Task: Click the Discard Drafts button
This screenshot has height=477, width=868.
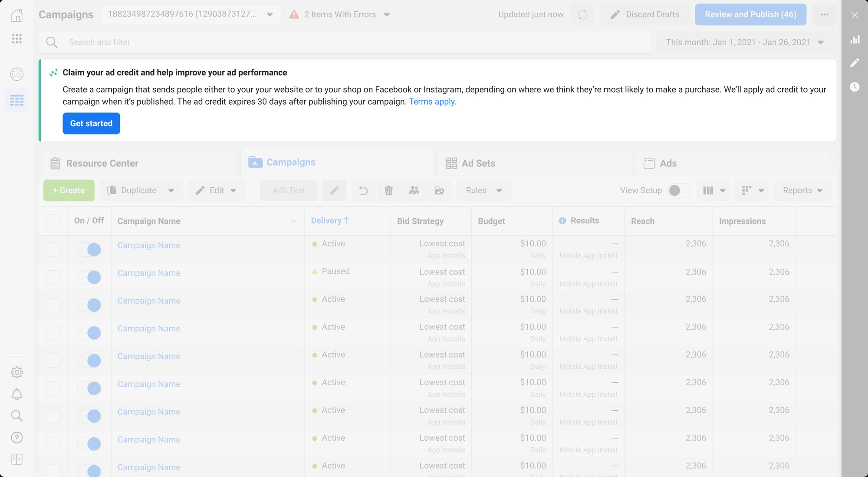Action: click(x=645, y=14)
